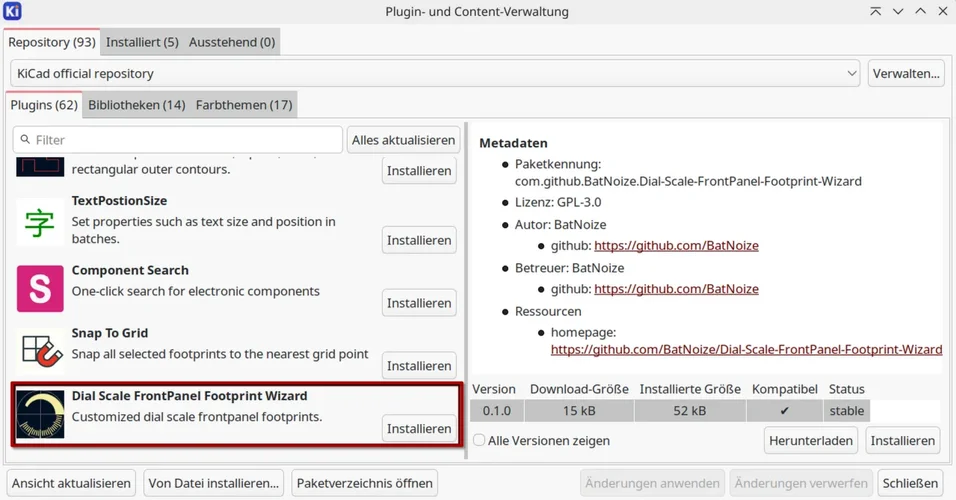Click the 15 kB download size cell

[579, 410]
